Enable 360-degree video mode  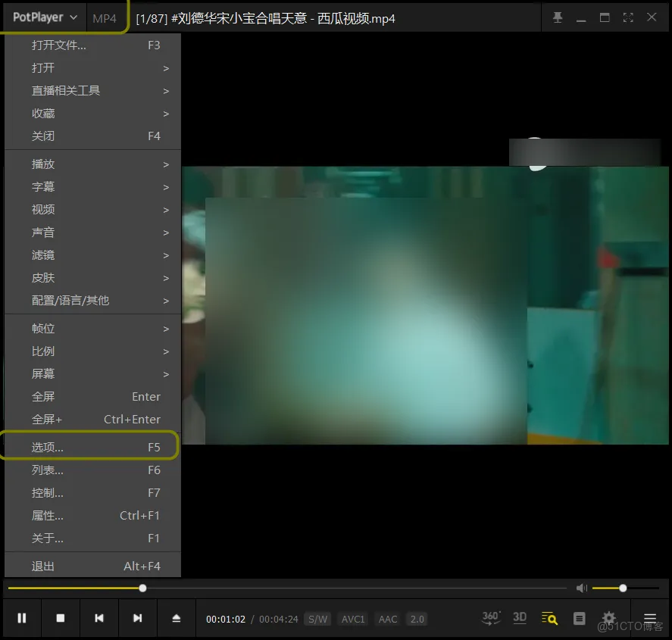tap(490, 618)
